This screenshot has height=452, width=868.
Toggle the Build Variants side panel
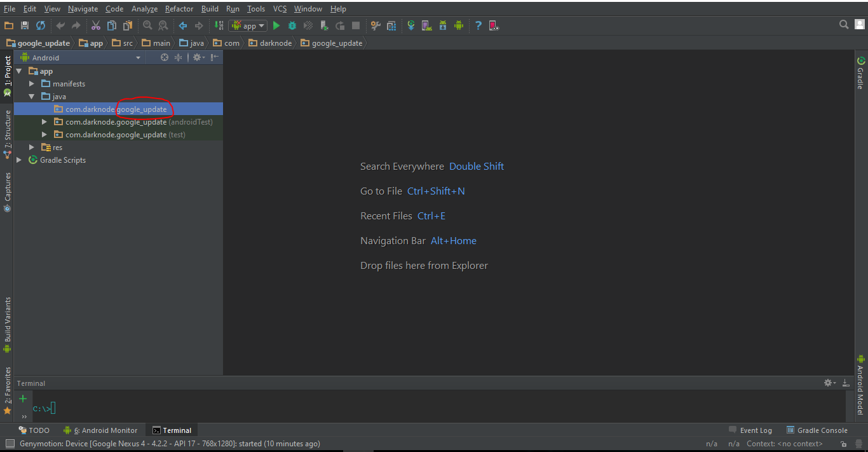[x=8, y=320]
